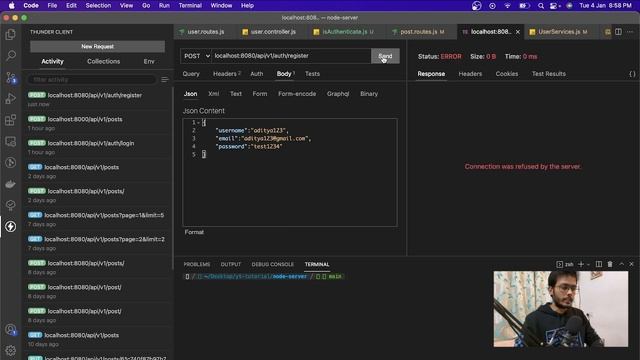Screen dimensions: 640x360
Task: Open the response Cookies tab
Action: coord(507,74)
